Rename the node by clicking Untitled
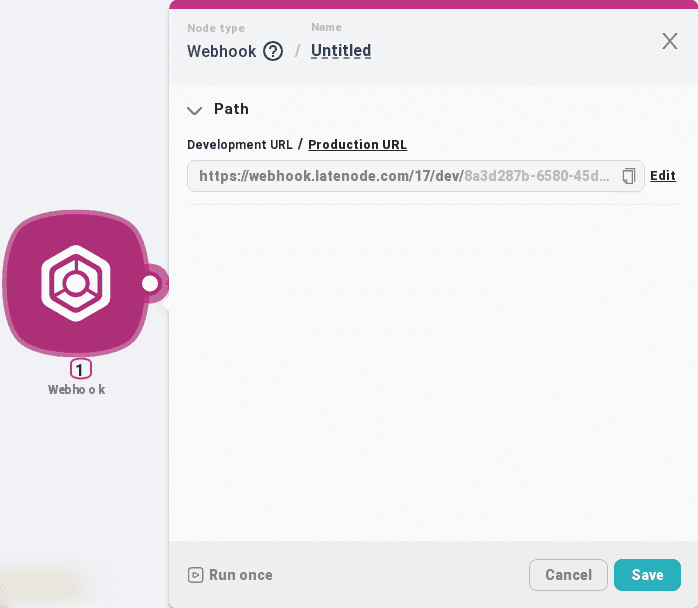 tap(341, 50)
